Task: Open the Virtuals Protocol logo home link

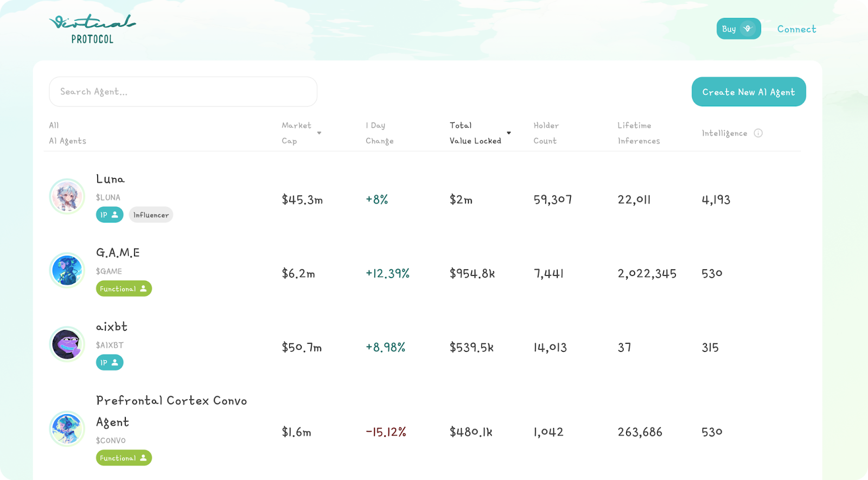Action: [x=92, y=29]
